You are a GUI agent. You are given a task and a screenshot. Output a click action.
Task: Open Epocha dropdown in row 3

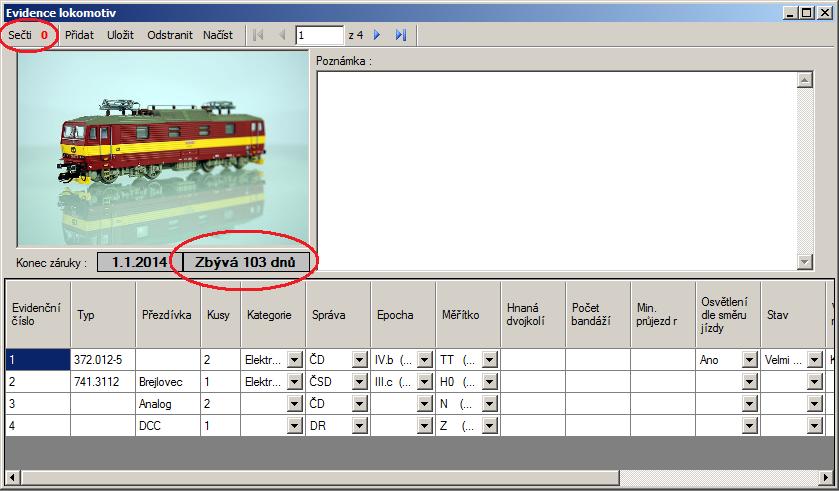point(424,403)
